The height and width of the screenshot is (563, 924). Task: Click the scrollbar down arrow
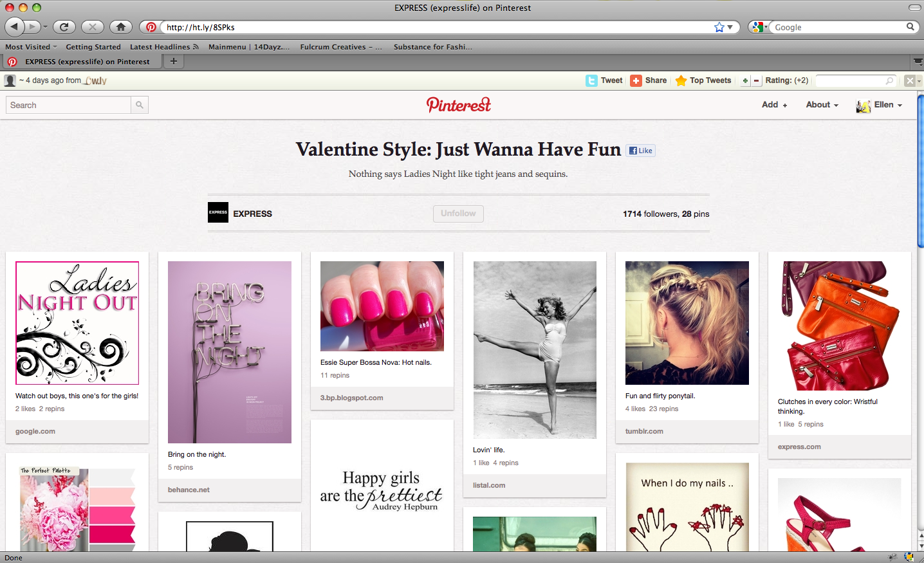point(921,546)
